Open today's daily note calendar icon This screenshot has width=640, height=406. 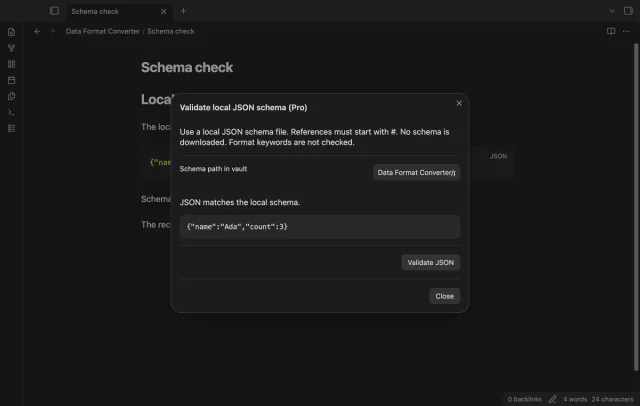click(x=11, y=80)
